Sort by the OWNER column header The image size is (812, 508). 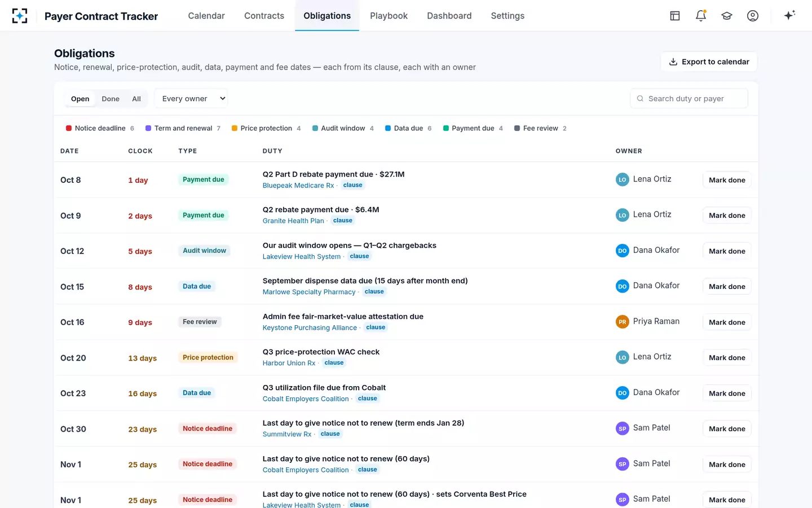point(629,151)
